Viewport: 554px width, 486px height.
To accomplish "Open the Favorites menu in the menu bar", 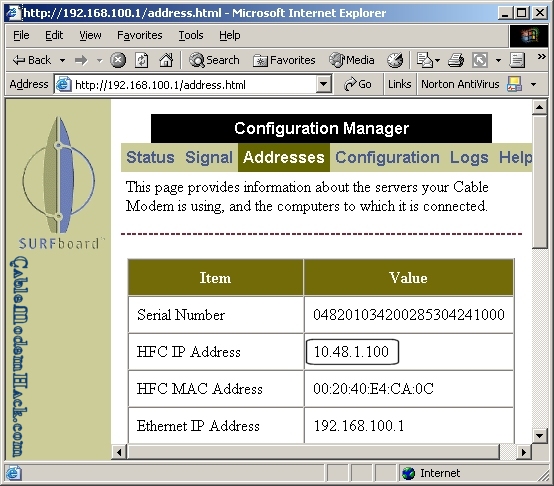I will point(140,35).
